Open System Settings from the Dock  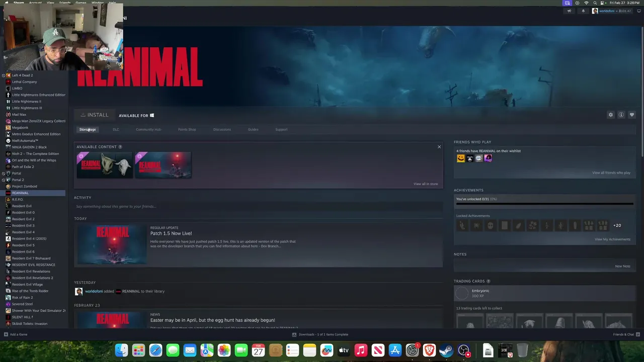coord(412,350)
